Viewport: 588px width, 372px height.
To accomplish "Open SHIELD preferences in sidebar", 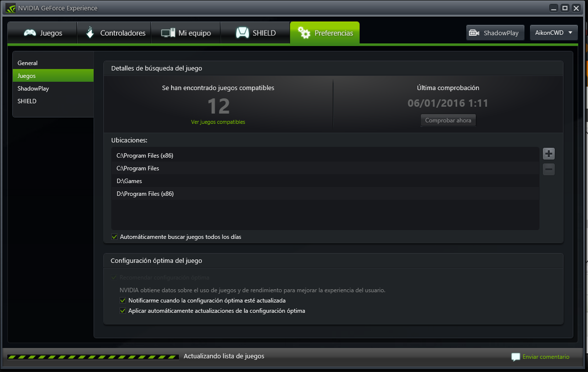I will point(53,101).
